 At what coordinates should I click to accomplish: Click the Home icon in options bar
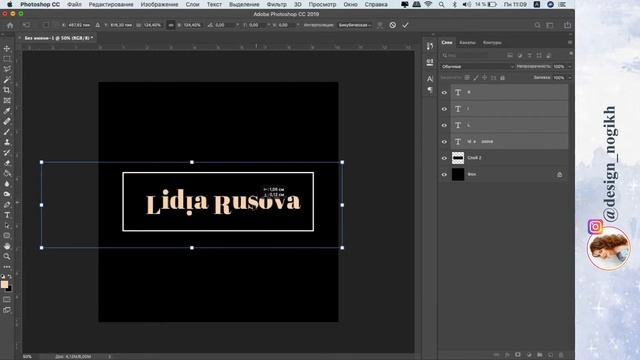10,25
